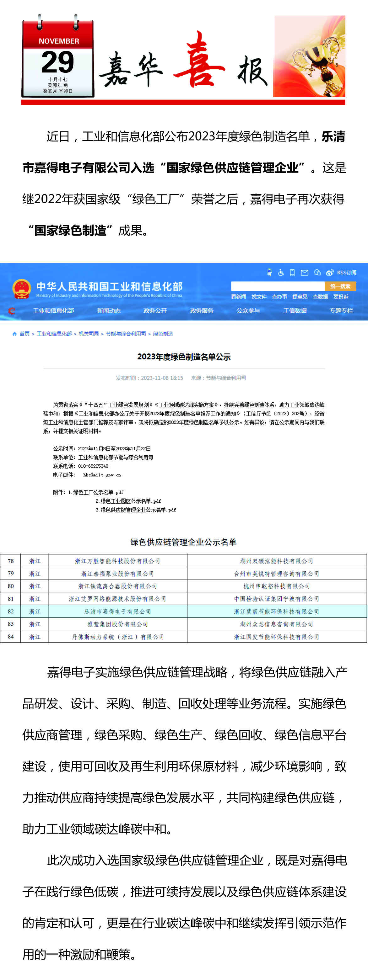Click the national emblem logo
Image resolution: width=368 pixels, height=980 pixels.
[21, 289]
